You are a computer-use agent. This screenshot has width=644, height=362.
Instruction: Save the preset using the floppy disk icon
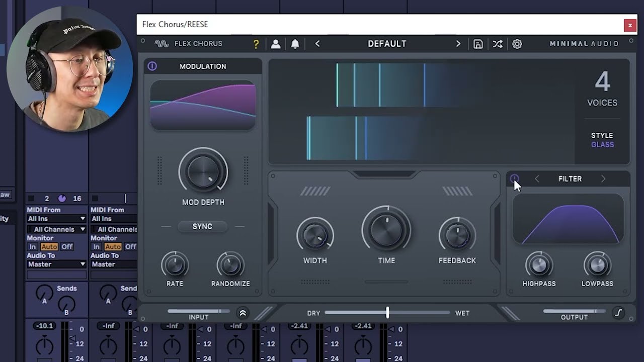(478, 44)
